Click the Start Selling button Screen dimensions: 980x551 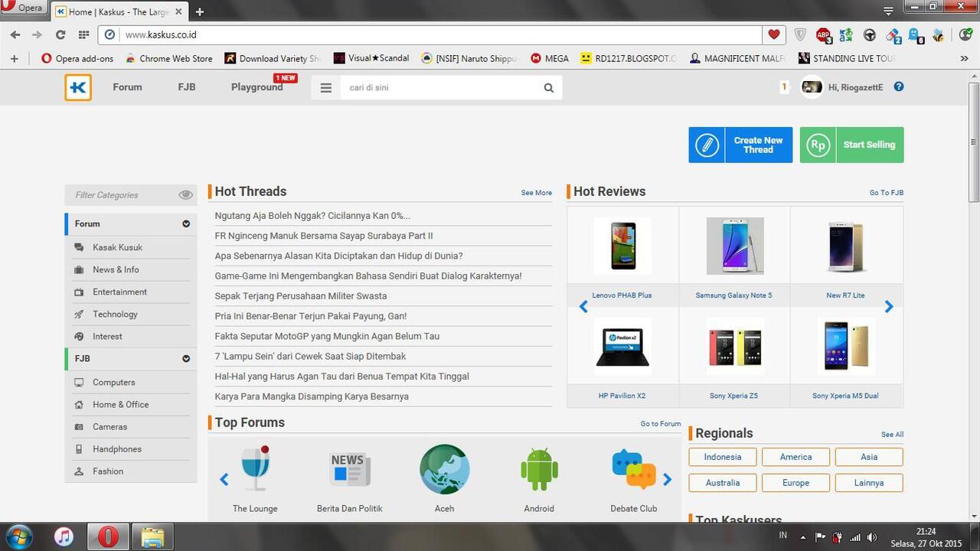click(852, 145)
